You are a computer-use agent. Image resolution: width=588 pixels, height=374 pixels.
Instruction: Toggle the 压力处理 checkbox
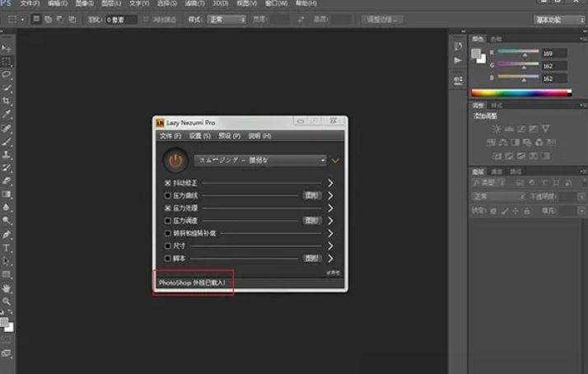[x=168, y=208]
